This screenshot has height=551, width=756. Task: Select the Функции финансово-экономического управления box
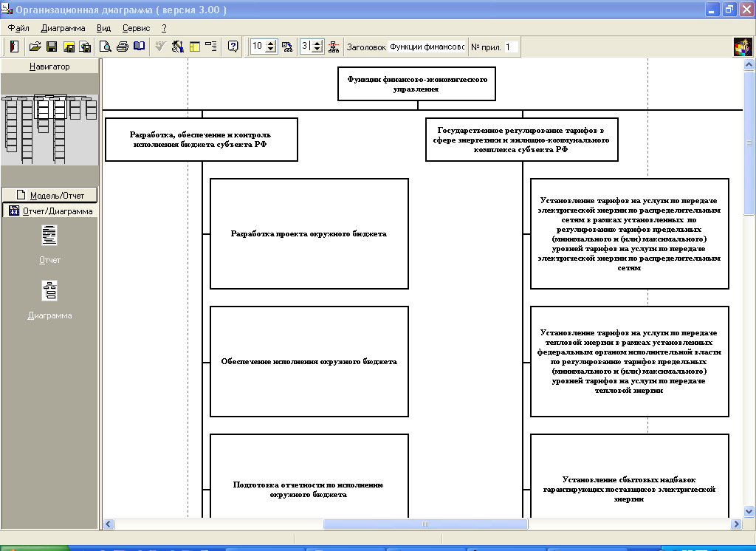click(416, 84)
